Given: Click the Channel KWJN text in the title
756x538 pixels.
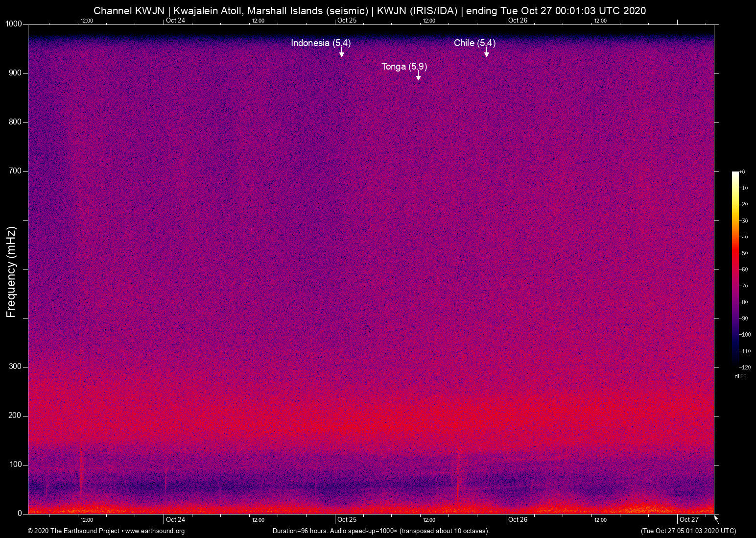Looking at the screenshot, I should [129, 11].
